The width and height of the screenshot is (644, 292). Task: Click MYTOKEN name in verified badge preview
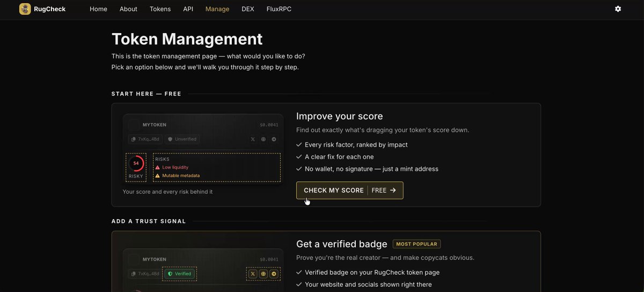(155, 259)
